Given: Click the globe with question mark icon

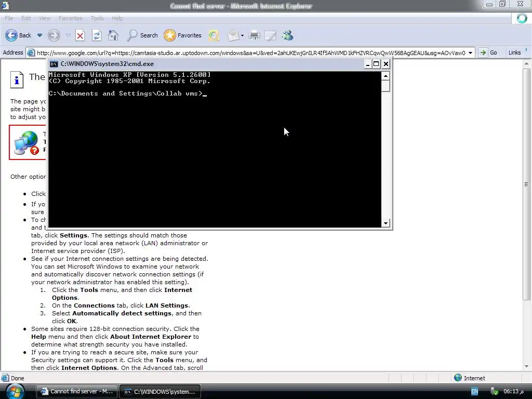Looking at the screenshot, I should point(27,143).
